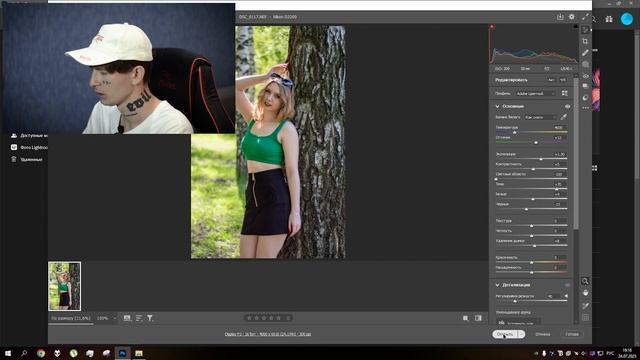
Task: Toggle visibility eye of Детализация section
Action: [x=567, y=285]
